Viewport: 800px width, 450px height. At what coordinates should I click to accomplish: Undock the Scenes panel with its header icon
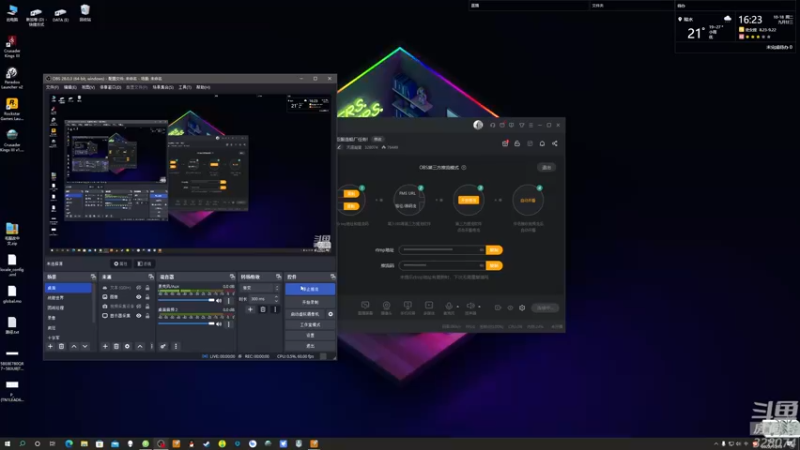coord(93,277)
